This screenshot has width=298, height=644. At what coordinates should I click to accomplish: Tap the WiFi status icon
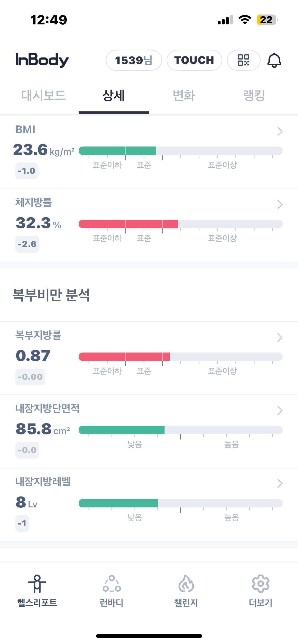245,20
